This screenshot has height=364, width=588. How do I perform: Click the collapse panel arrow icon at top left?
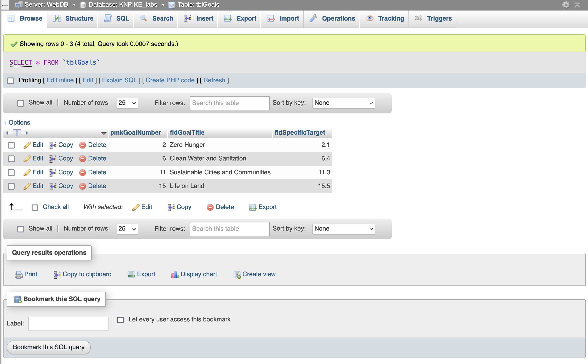click(x=5, y=5)
